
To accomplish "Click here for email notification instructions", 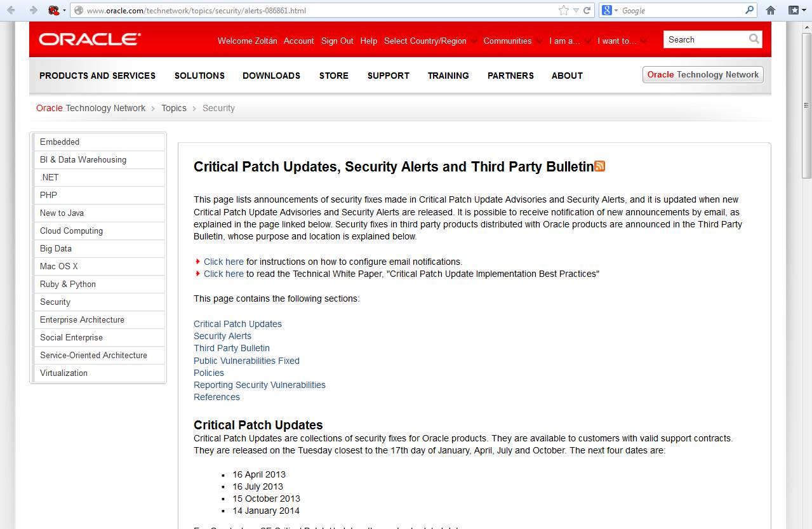I will pos(223,262).
